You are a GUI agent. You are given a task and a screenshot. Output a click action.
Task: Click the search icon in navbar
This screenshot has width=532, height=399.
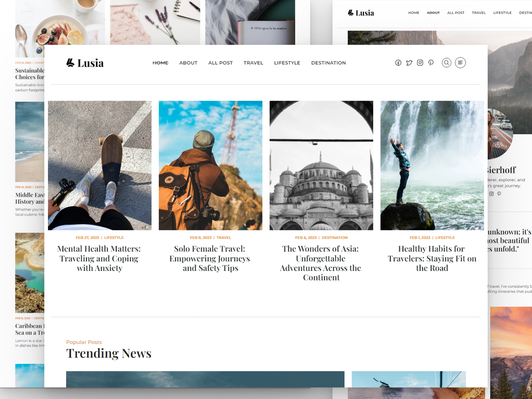click(446, 63)
